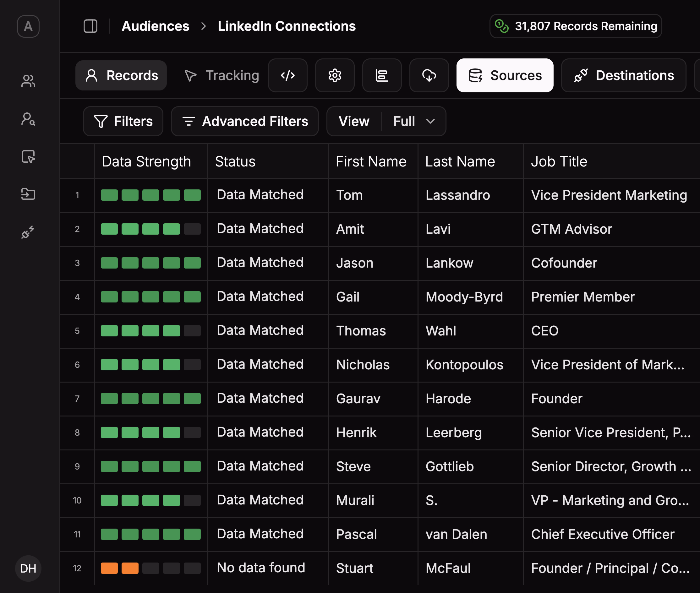
Task: Select the person search sidebar icon
Action: pyautogui.click(x=28, y=119)
